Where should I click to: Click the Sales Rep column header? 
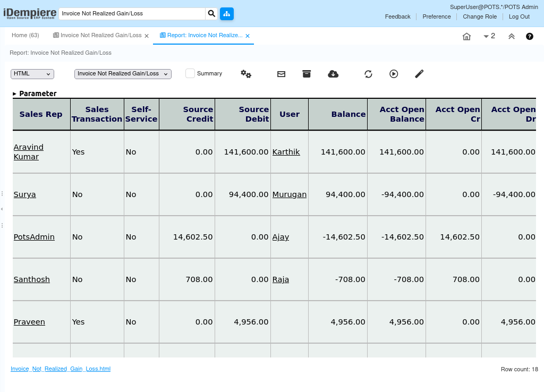tap(41, 114)
